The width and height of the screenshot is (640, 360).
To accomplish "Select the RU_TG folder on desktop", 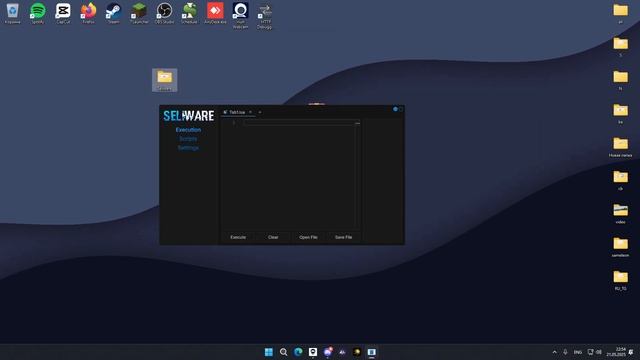I will [x=620, y=280].
